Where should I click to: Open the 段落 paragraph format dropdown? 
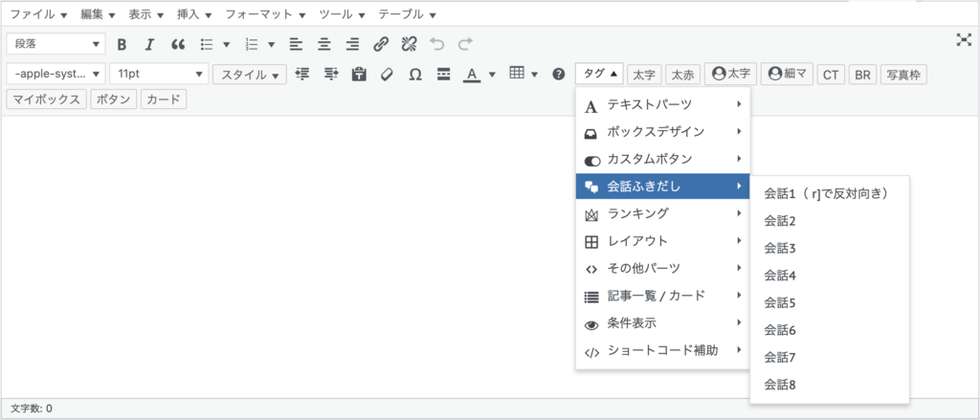56,44
